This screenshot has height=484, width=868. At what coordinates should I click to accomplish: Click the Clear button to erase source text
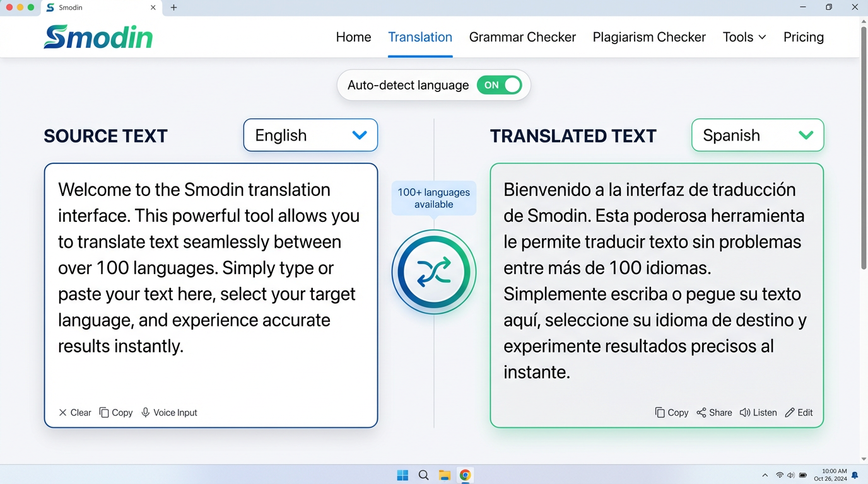(x=74, y=412)
